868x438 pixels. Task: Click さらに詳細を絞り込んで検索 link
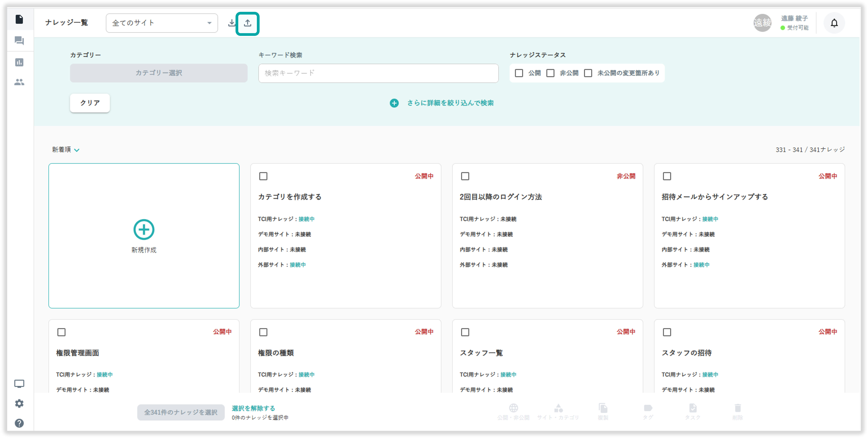pyautogui.click(x=450, y=103)
